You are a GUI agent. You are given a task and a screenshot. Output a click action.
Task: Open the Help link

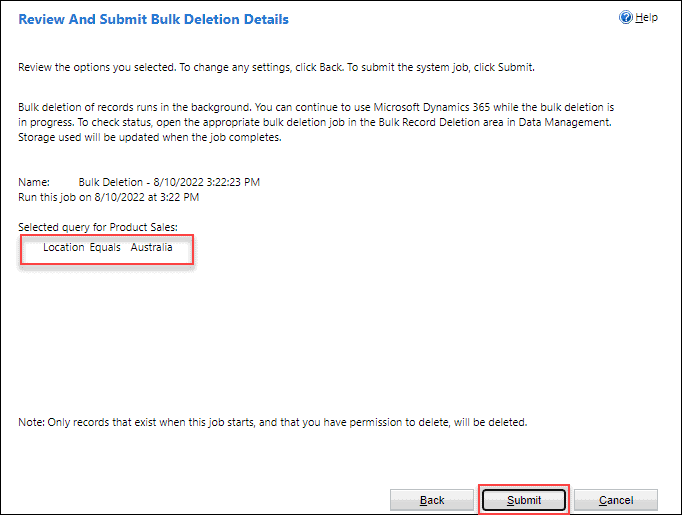click(646, 17)
